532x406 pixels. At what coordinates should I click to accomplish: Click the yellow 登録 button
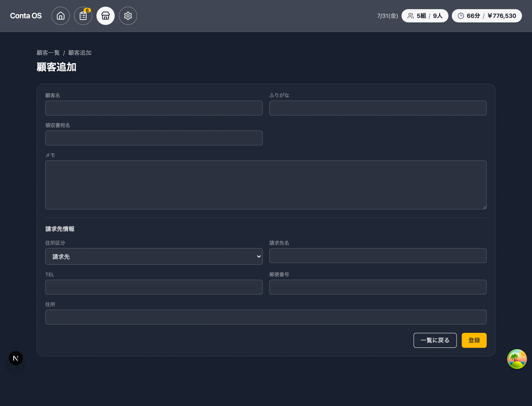(x=474, y=340)
